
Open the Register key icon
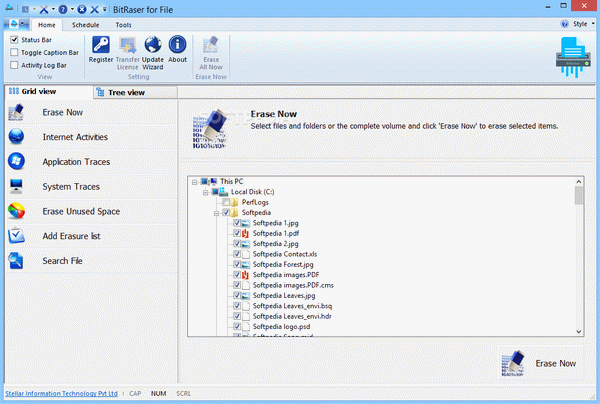[101, 45]
